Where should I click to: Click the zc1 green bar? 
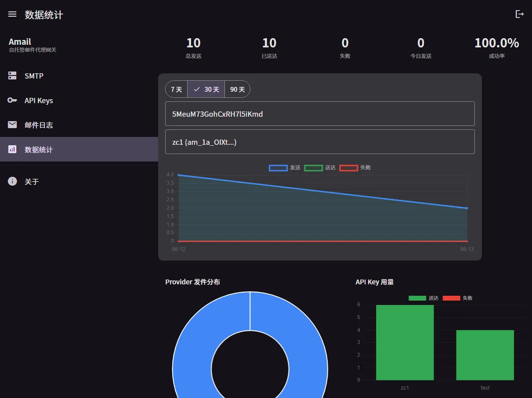405,342
